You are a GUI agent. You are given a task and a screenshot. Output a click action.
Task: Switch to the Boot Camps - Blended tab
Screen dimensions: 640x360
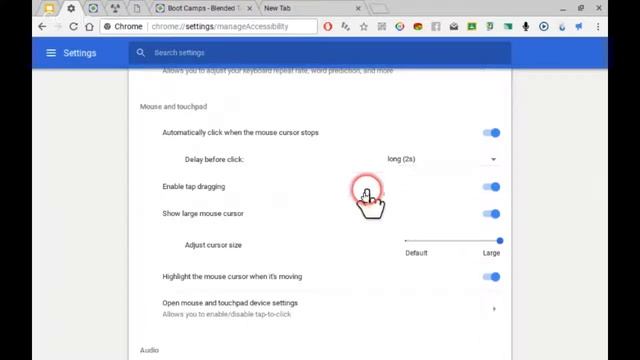tap(204, 8)
